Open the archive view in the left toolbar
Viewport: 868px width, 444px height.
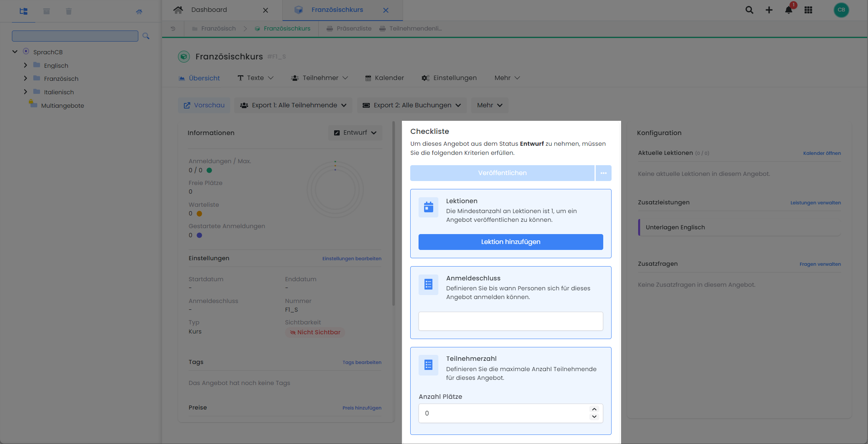[46, 11]
